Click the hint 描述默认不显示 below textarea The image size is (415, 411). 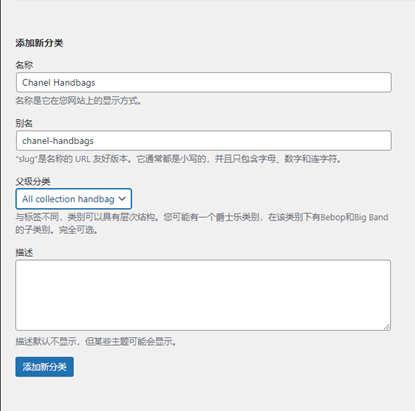pos(95,342)
